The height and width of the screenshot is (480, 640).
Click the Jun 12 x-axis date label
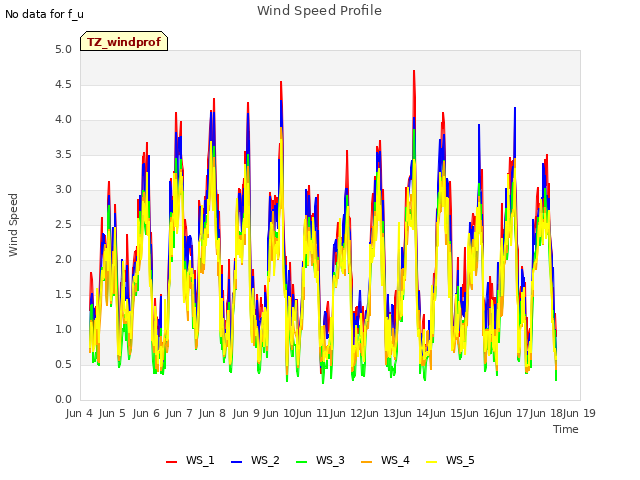(x=346, y=413)
